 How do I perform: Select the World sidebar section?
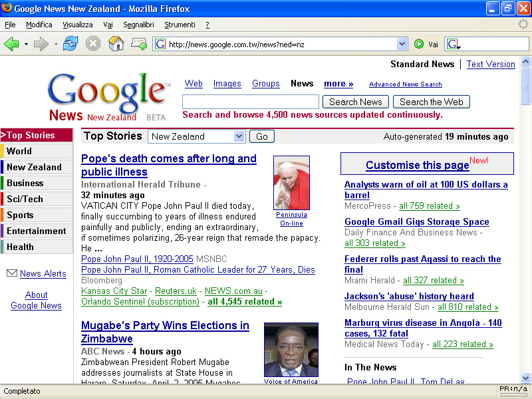click(37, 151)
